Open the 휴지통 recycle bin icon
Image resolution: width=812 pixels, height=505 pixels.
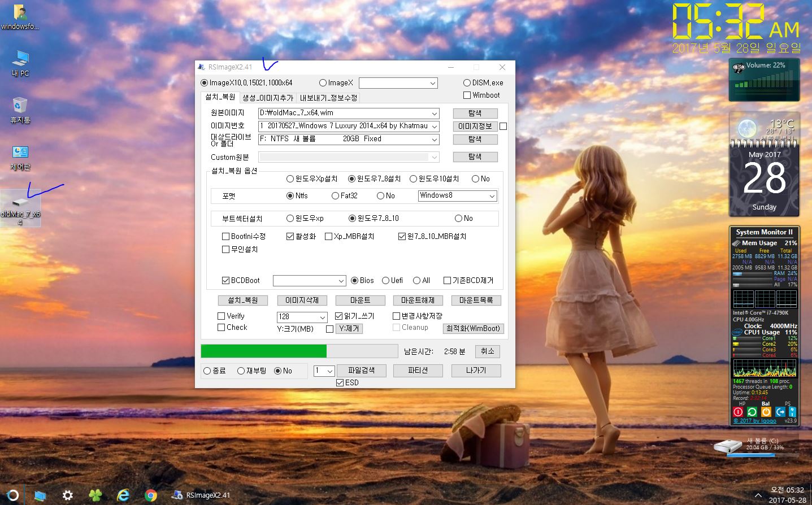[x=20, y=110]
